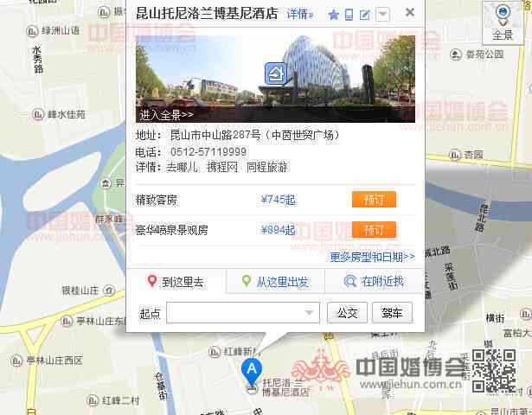Click the phone number 0512-57119999
This screenshot has height=415, width=532.
coord(208,151)
